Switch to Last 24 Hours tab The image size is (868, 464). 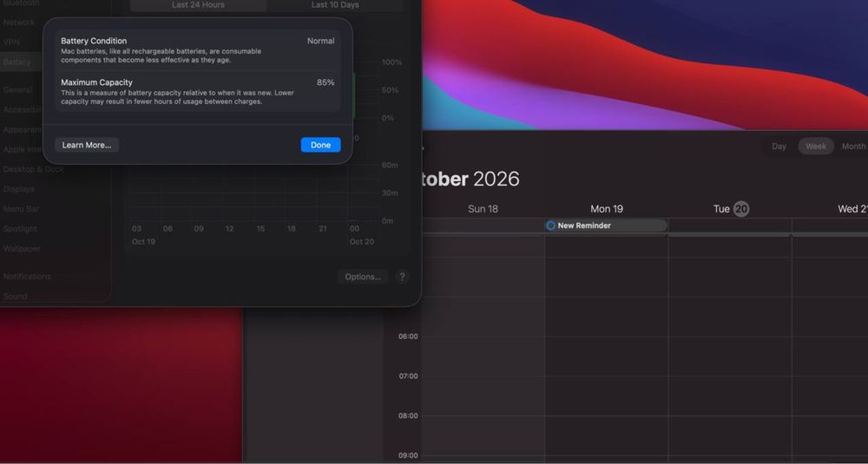(198, 5)
